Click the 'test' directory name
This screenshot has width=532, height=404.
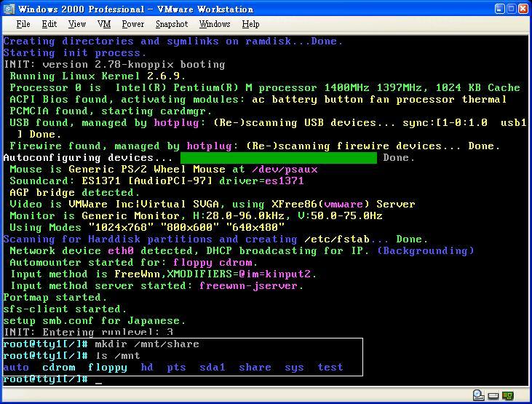[x=330, y=368]
